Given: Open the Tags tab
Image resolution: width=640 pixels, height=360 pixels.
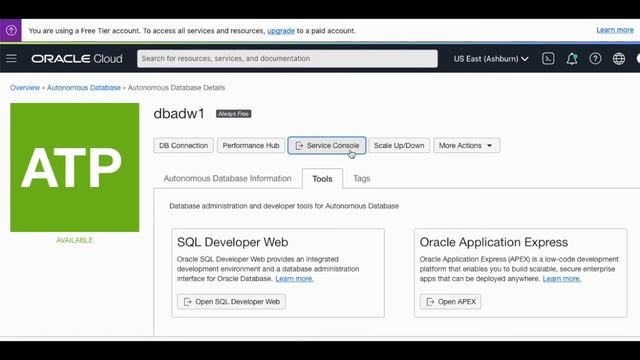Looking at the screenshot, I should point(362,178).
